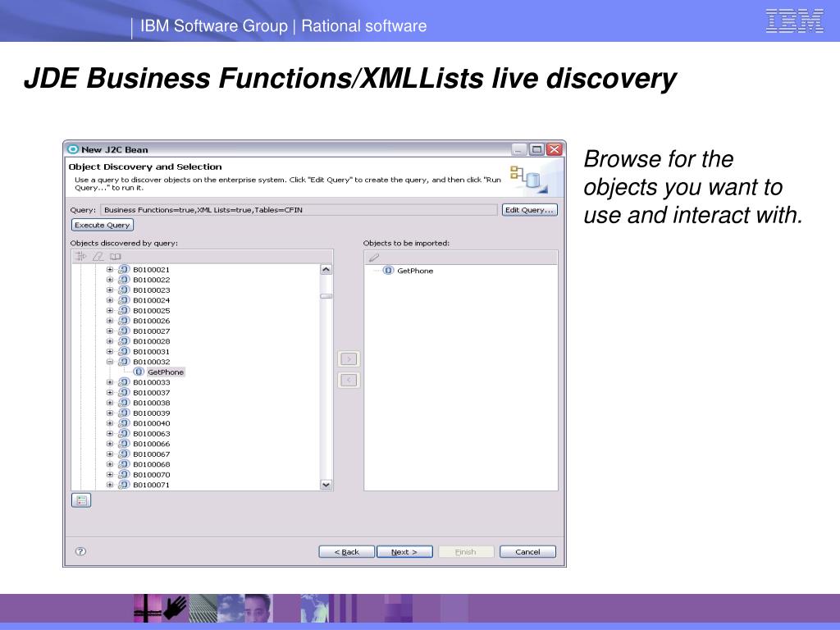The image size is (840, 630).
Task: Expand the B0100023 tree node
Action: click(x=110, y=290)
